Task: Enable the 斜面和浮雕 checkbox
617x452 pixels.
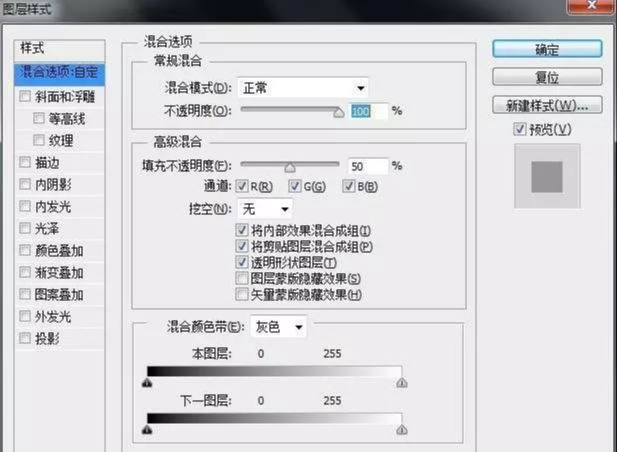Action: click(25, 96)
